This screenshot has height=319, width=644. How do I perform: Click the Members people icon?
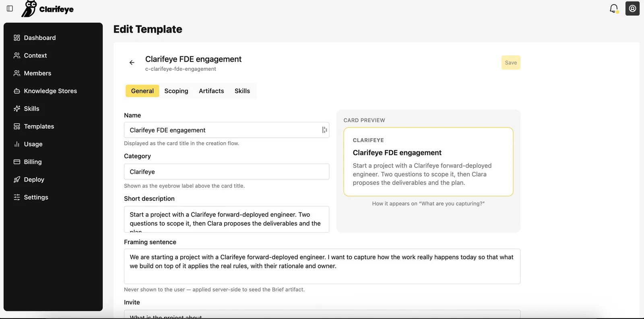(17, 73)
